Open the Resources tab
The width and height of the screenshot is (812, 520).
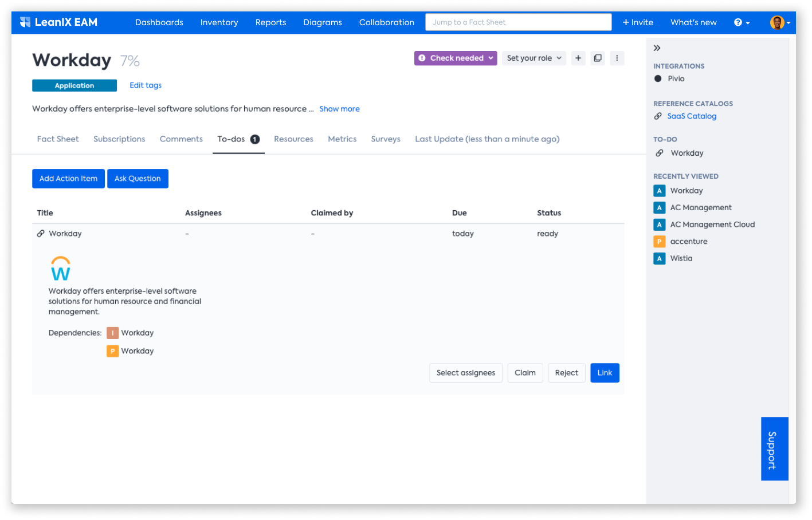tap(293, 139)
